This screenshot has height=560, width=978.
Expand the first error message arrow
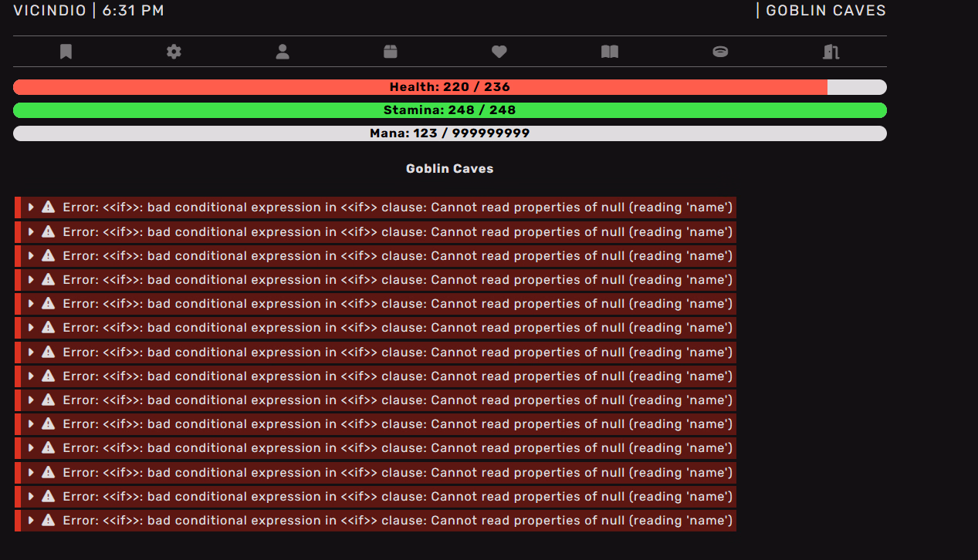click(x=31, y=207)
